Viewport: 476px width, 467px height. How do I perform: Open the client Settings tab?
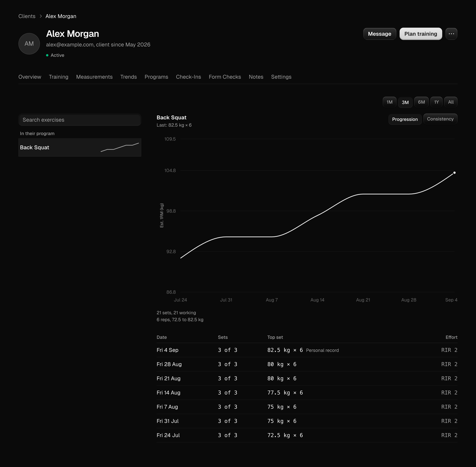click(281, 77)
